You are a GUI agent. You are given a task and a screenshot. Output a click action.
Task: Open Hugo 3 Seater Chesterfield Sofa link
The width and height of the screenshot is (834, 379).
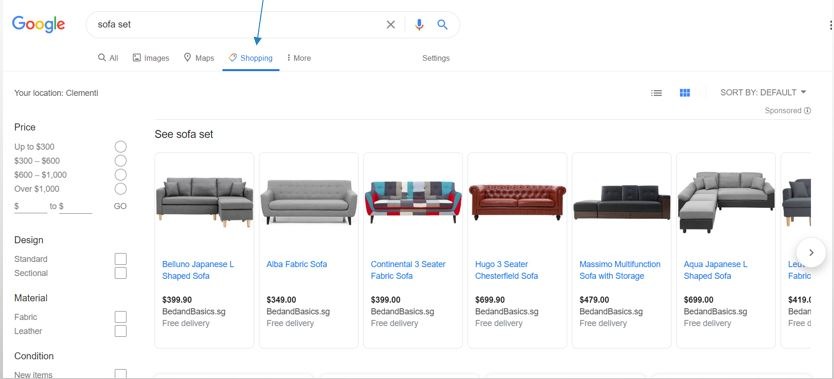506,270
